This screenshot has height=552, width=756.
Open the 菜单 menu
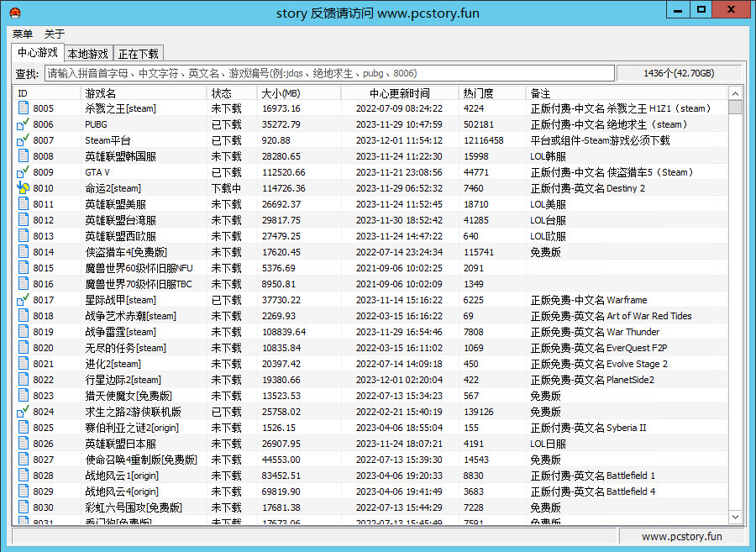pos(23,34)
